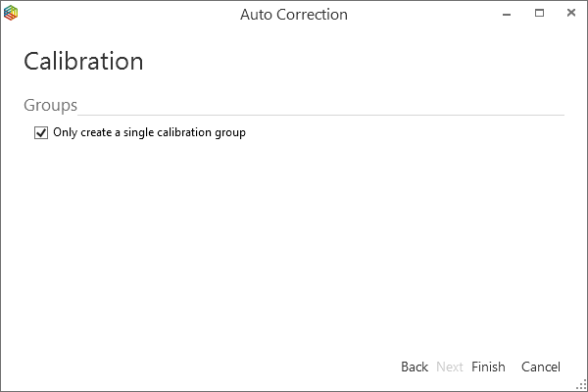This screenshot has height=392, width=588.
Task: Click empty title bar space left of title
Action: (x=127, y=15)
